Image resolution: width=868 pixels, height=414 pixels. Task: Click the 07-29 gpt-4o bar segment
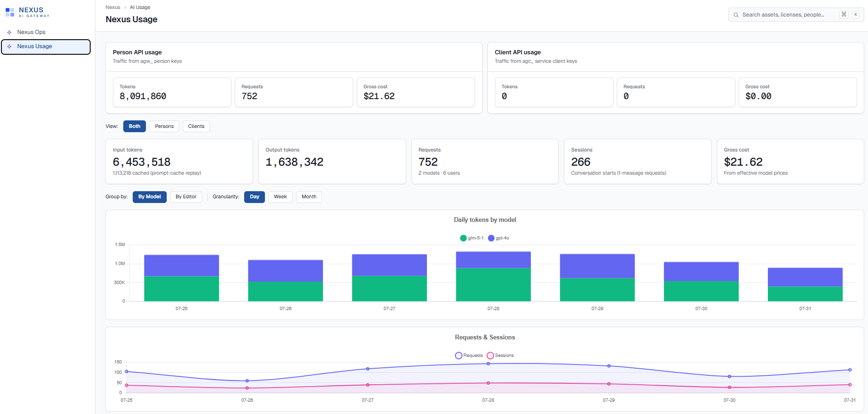coord(597,266)
